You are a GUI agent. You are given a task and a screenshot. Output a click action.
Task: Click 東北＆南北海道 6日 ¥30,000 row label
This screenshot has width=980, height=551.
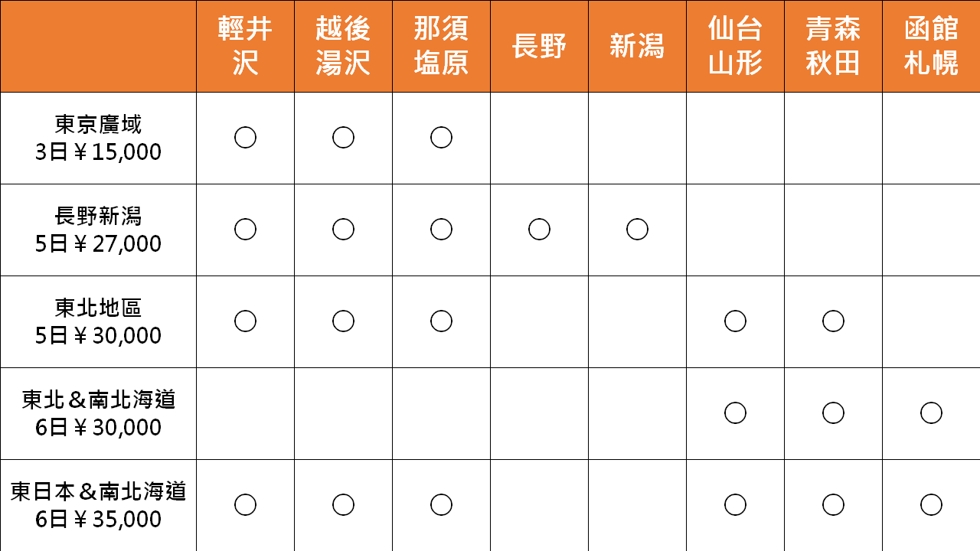[98, 413]
